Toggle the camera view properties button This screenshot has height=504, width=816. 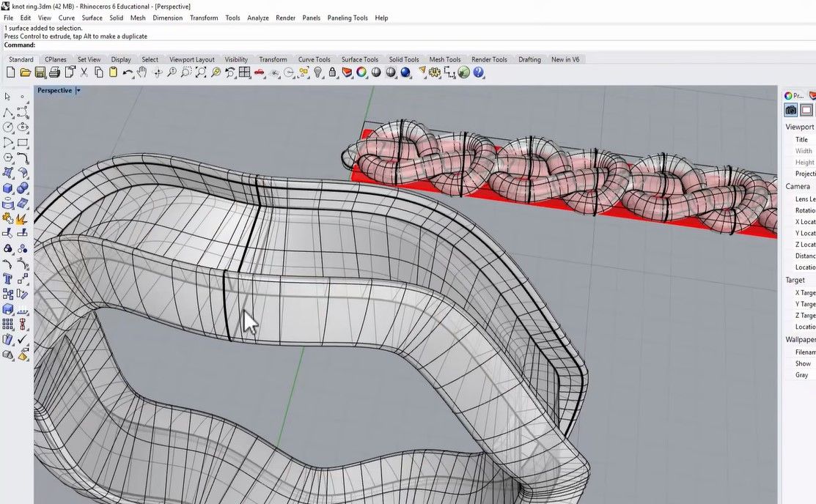tap(790, 110)
